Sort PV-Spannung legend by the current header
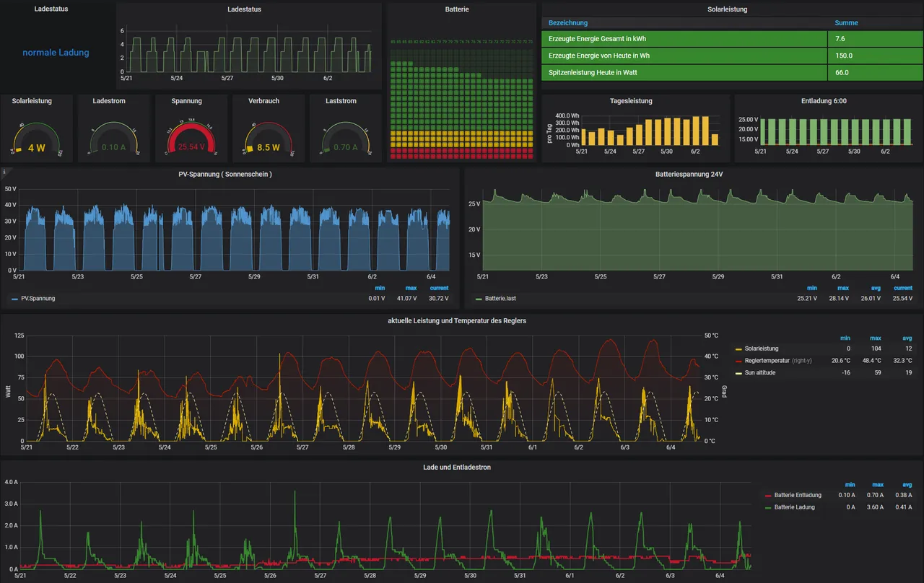Image resolution: width=924 pixels, height=583 pixels. [439, 288]
